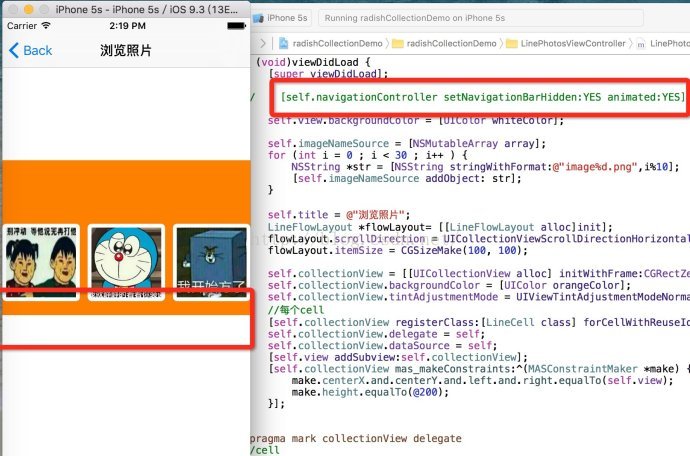This screenshot has width=690, height=456.
Task: Click the UICollectionView alloc initWithFrame line
Action: pyautogui.click(x=479, y=273)
